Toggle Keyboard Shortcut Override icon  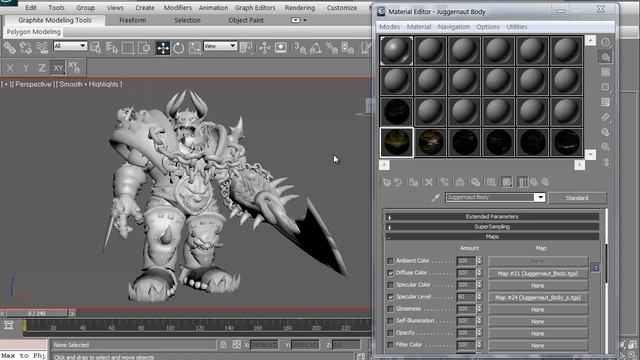[x=281, y=48]
